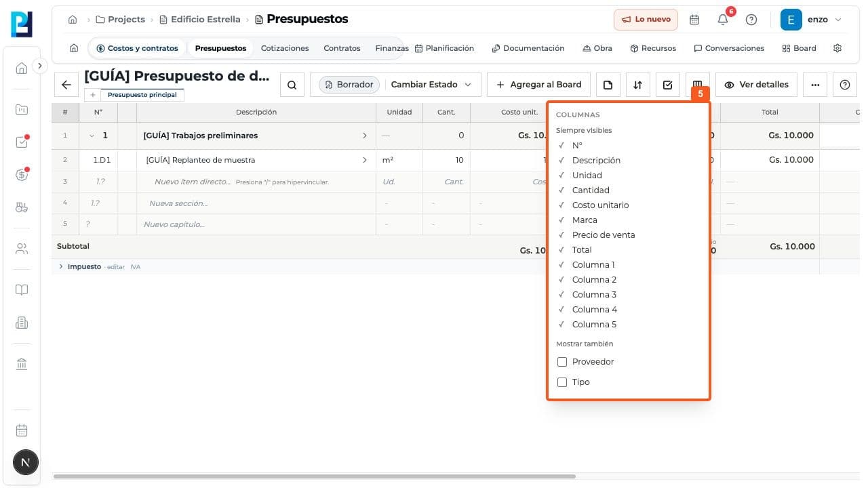Image resolution: width=868 pixels, height=488 pixels.
Task: Open the Documentación module tab
Action: point(528,48)
